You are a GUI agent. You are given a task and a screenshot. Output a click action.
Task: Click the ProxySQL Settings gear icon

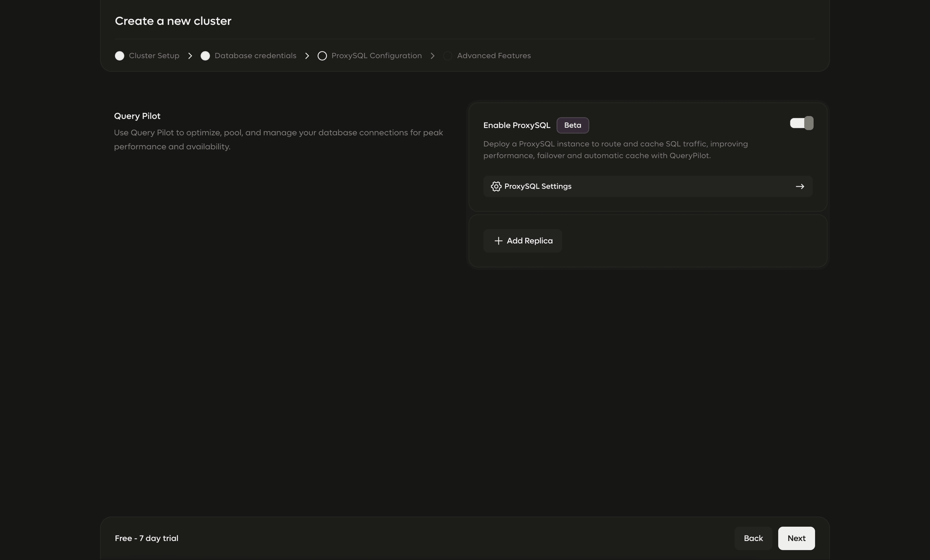click(496, 186)
